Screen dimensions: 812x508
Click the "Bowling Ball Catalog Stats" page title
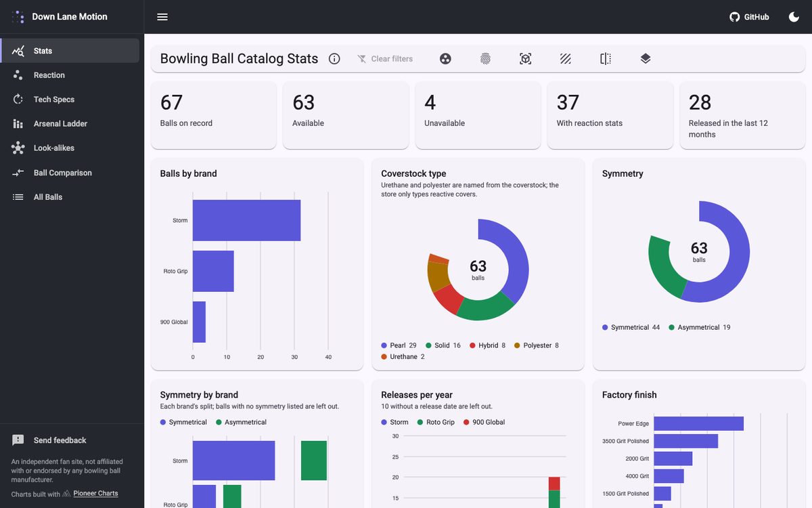(x=239, y=59)
